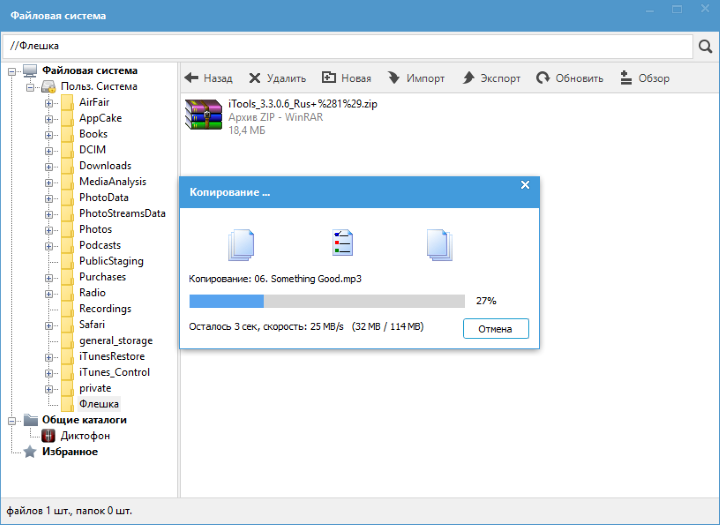Click the Books folder label

pyautogui.click(x=93, y=134)
